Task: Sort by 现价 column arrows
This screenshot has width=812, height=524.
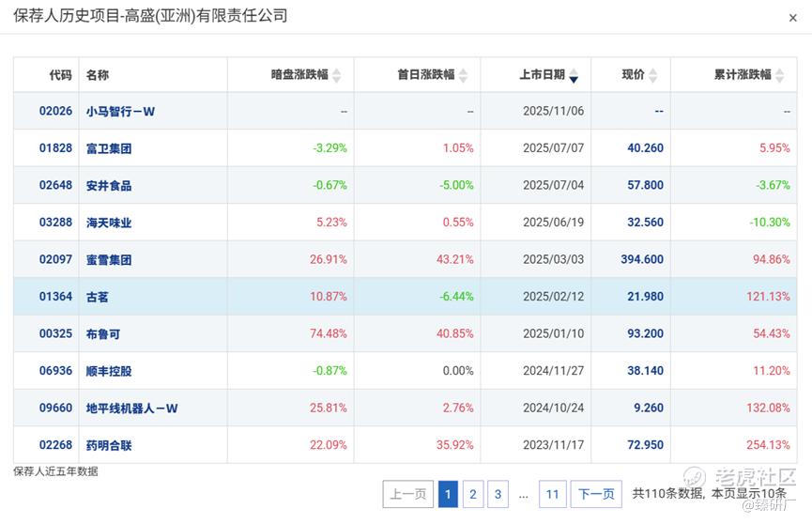Action: click(652, 76)
